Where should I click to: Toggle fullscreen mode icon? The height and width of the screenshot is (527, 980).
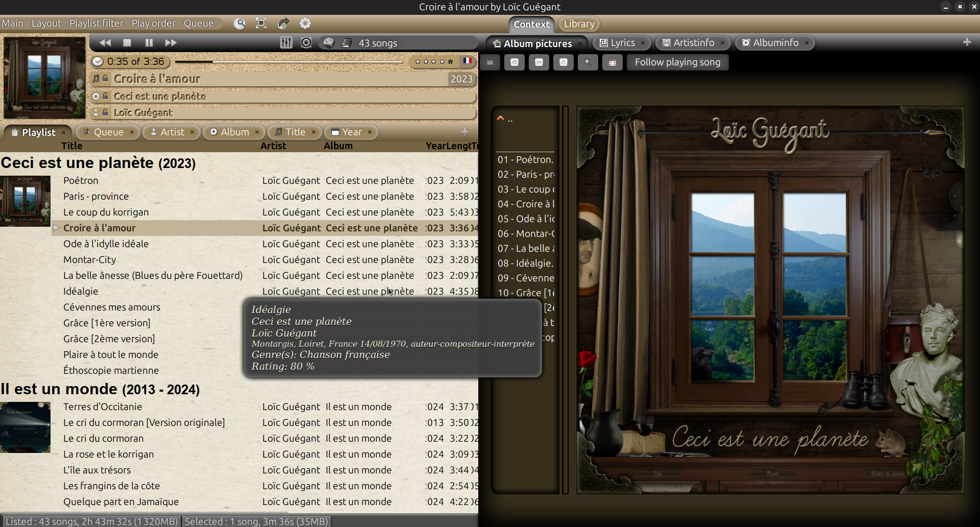click(261, 23)
